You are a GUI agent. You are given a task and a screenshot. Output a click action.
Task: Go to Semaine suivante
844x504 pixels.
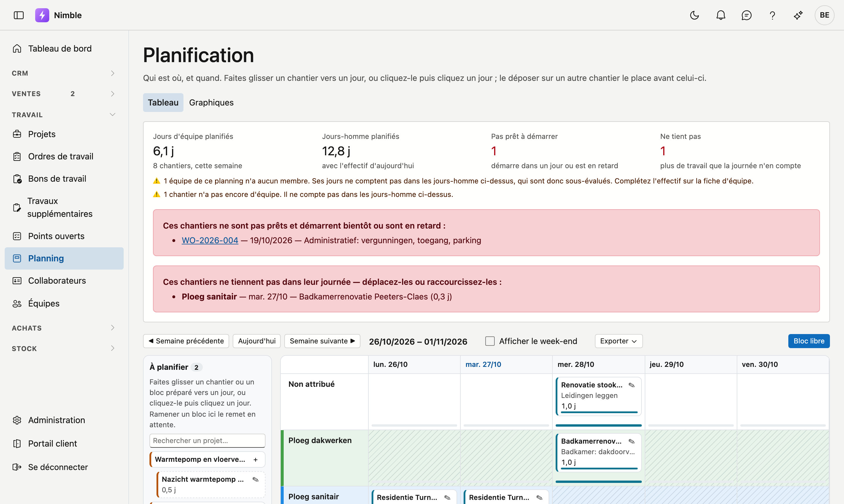[x=322, y=341]
